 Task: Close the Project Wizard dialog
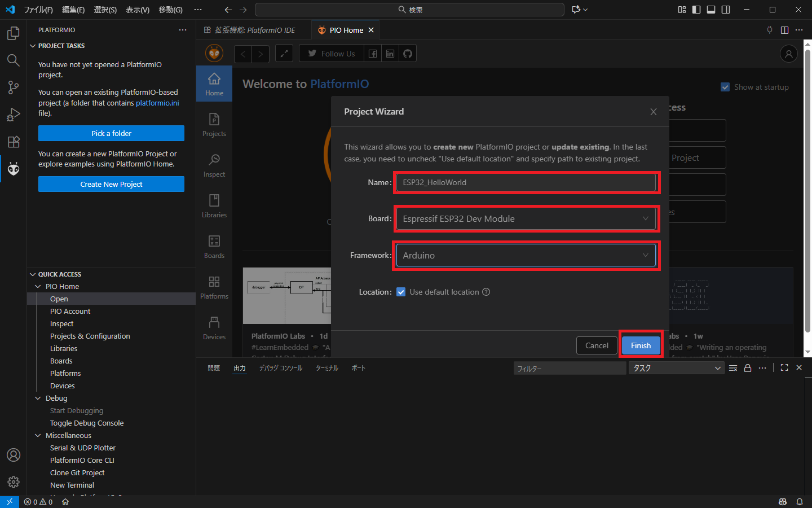[x=653, y=112]
